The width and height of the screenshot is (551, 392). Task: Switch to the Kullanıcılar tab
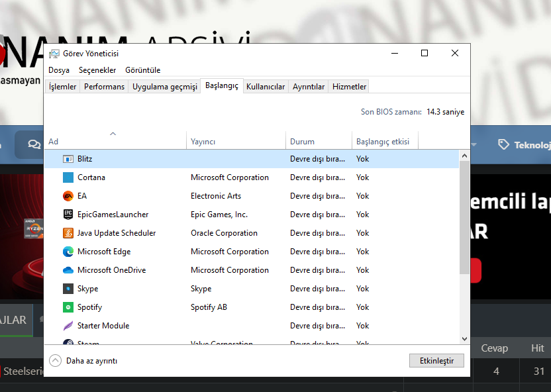pos(266,86)
